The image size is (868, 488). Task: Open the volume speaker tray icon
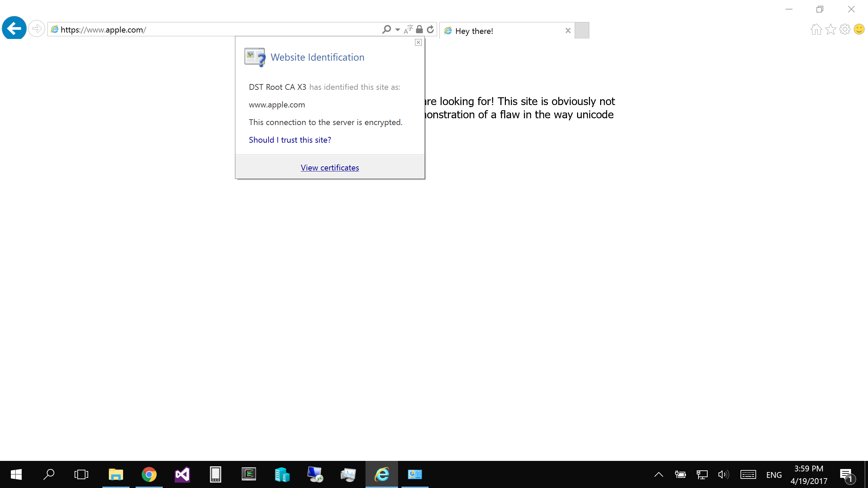724,474
